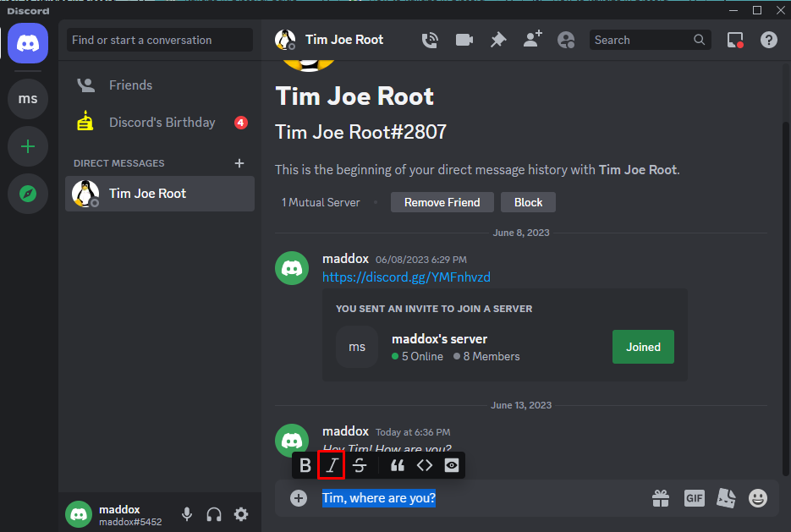Mark selected text as spoiler

point(452,465)
